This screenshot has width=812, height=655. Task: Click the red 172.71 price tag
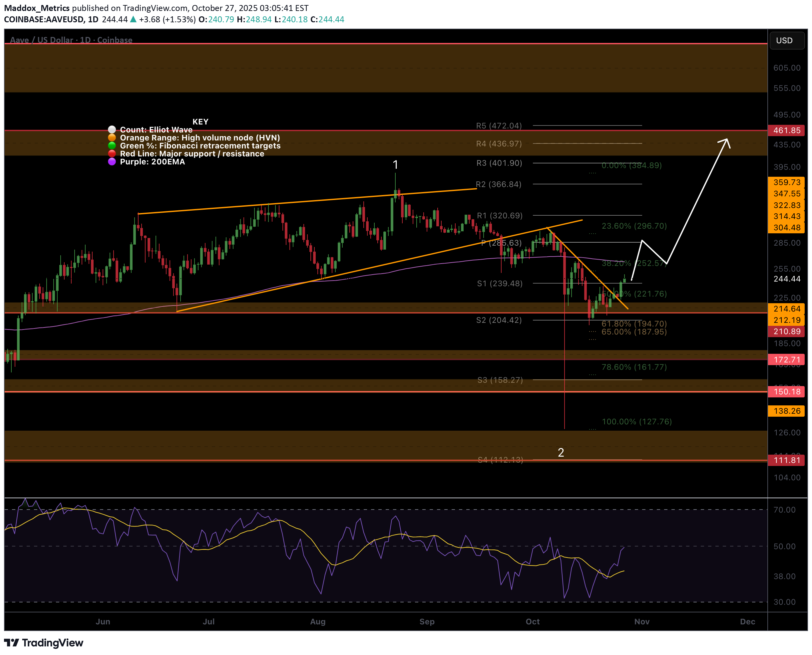click(786, 359)
